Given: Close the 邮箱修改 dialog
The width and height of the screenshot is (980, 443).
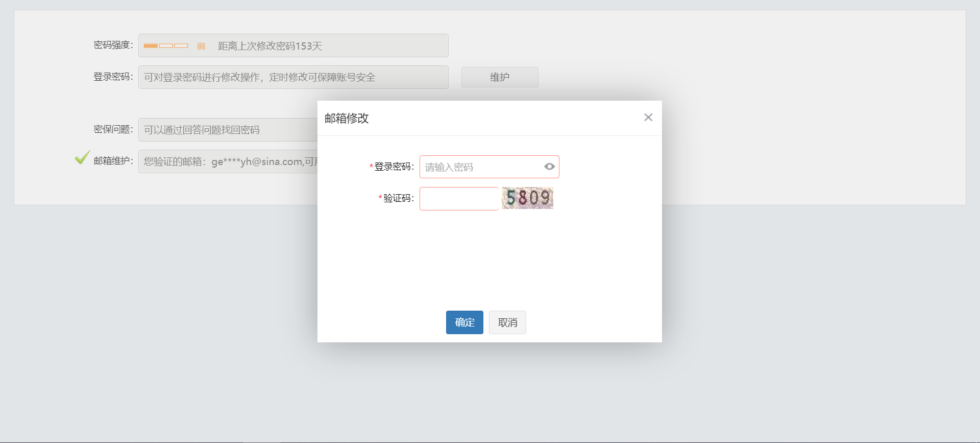Looking at the screenshot, I should (648, 118).
